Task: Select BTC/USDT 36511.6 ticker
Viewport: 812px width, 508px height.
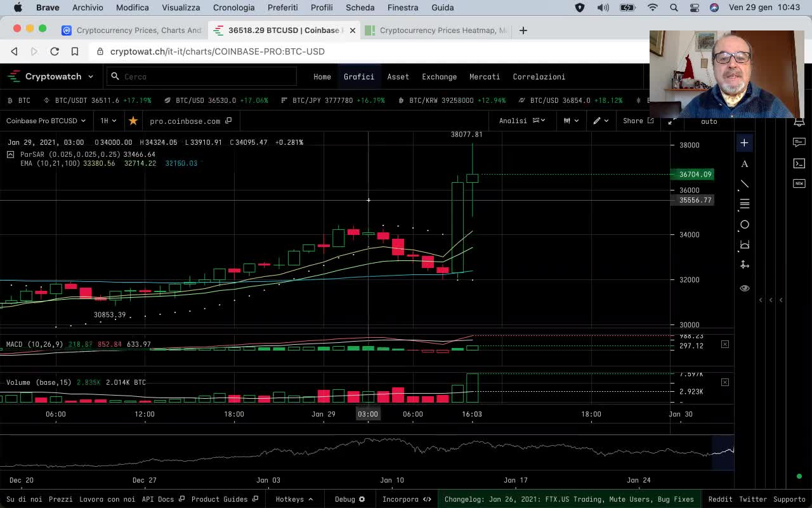Action: (97, 100)
